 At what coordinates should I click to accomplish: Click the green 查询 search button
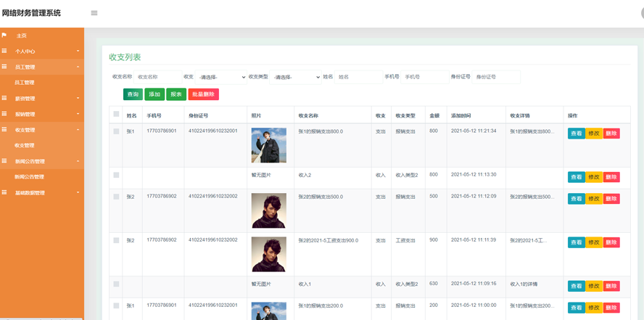click(133, 94)
